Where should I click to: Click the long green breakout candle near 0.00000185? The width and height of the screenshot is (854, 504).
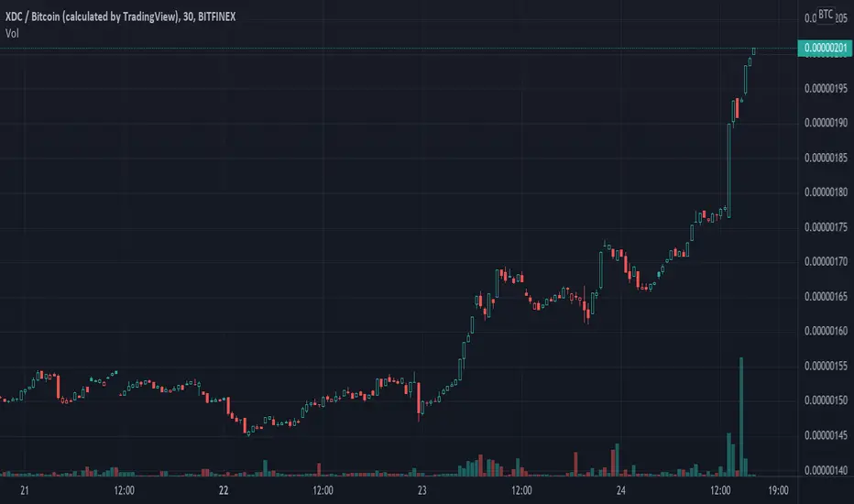coord(729,170)
